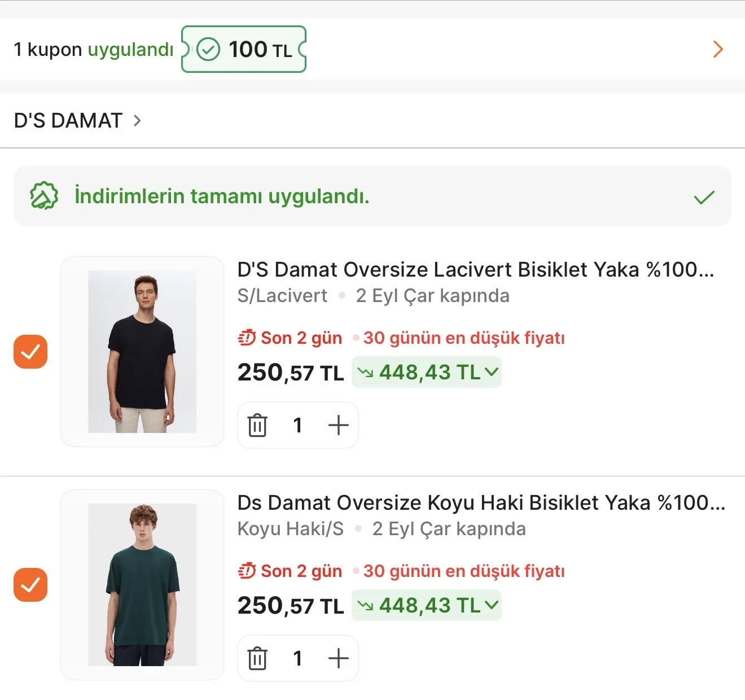Increase Koyu Haki t-shirt quantity with plus icon
Image resolution: width=745 pixels, height=700 pixels.
[x=339, y=658]
